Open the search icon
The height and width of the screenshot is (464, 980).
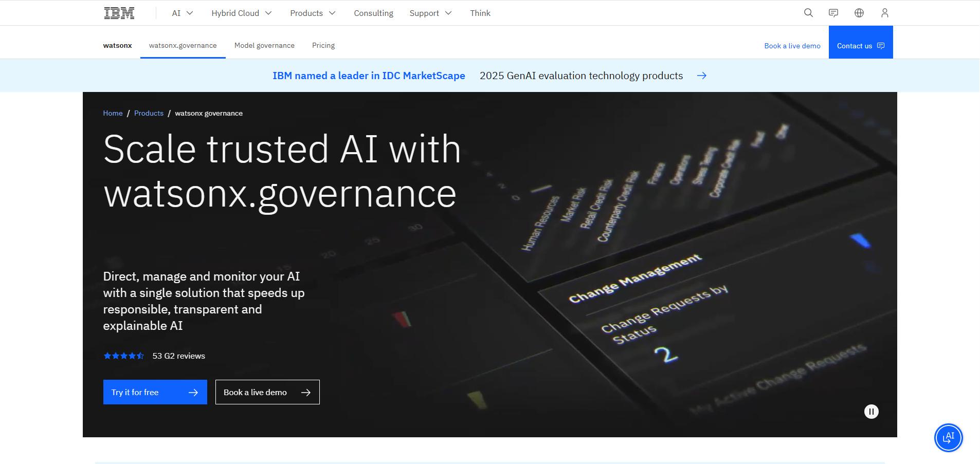point(808,12)
